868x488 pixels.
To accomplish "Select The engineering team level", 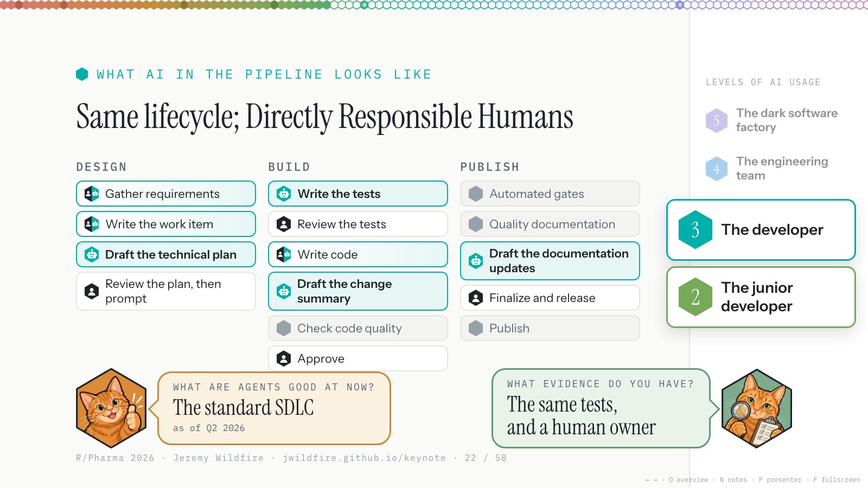I will pos(768,169).
